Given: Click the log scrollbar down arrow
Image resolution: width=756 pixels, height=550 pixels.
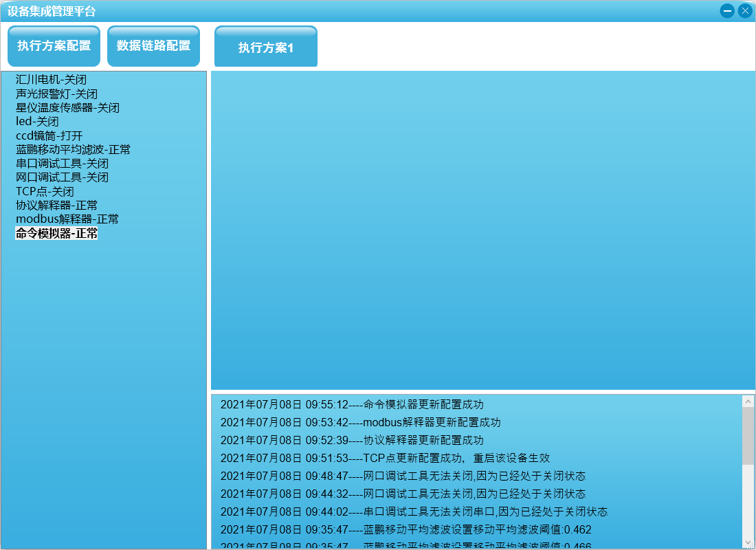Looking at the screenshot, I should 748,542.
